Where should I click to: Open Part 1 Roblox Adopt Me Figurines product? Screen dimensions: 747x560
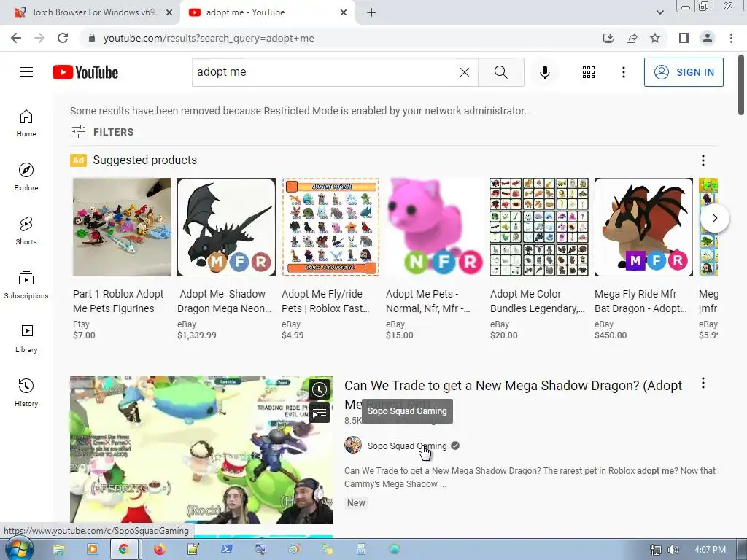coord(122,227)
